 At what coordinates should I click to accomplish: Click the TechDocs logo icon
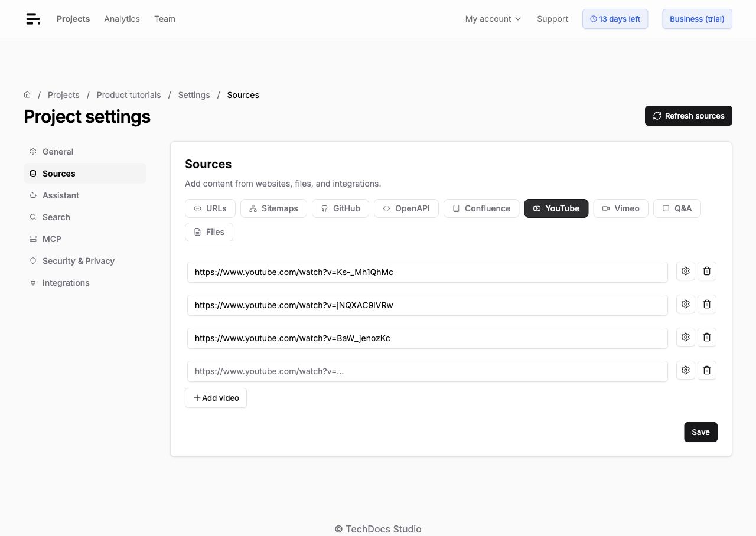tap(33, 19)
